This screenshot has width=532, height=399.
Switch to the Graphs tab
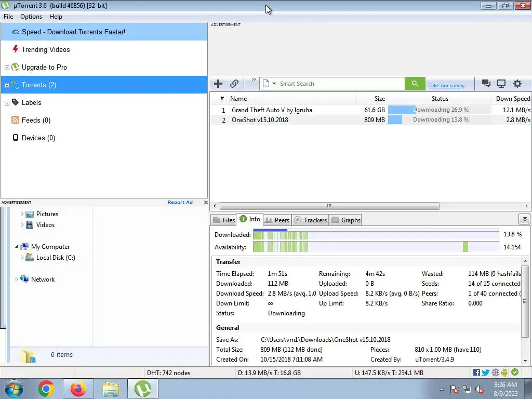[345, 220]
